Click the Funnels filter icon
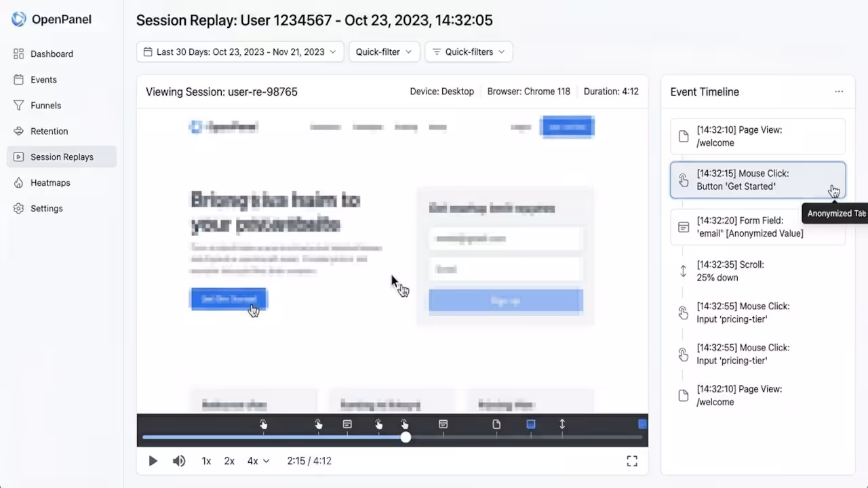Image resolution: width=868 pixels, height=488 pixels. click(x=18, y=105)
